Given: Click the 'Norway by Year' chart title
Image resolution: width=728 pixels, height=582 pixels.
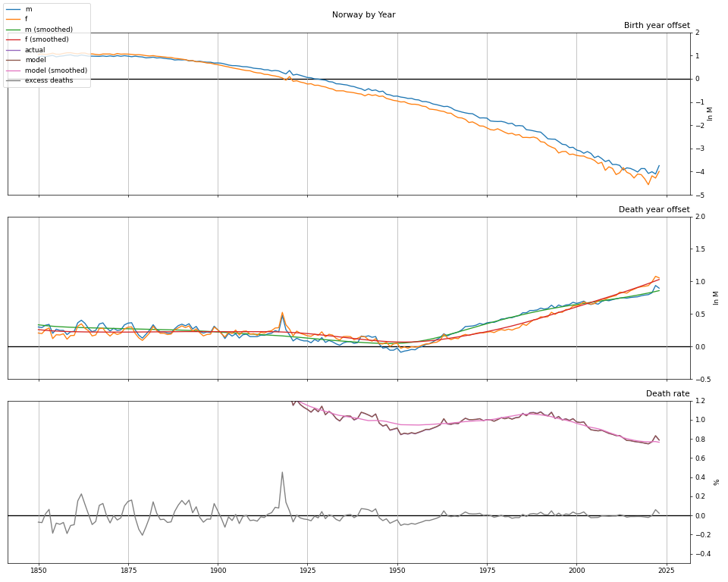Looking at the screenshot, I should [x=363, y=15].
